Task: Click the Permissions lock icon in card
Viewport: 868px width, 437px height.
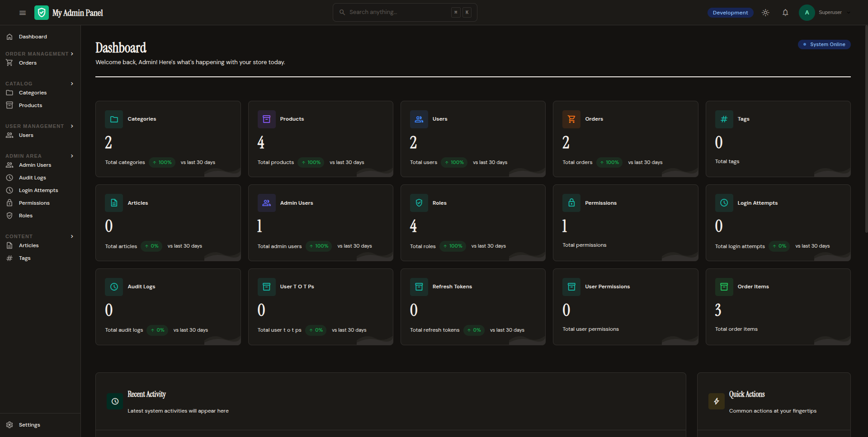Action: [571, 203]
